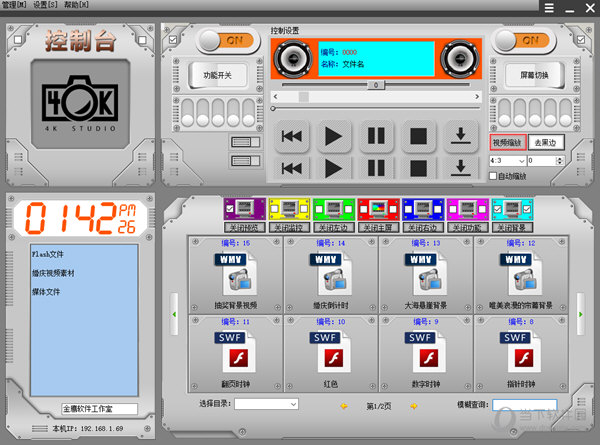The width and height of the screenshot is (600, 445).
Task: Click the lower row stop button
Action: [x=418, y=168]
